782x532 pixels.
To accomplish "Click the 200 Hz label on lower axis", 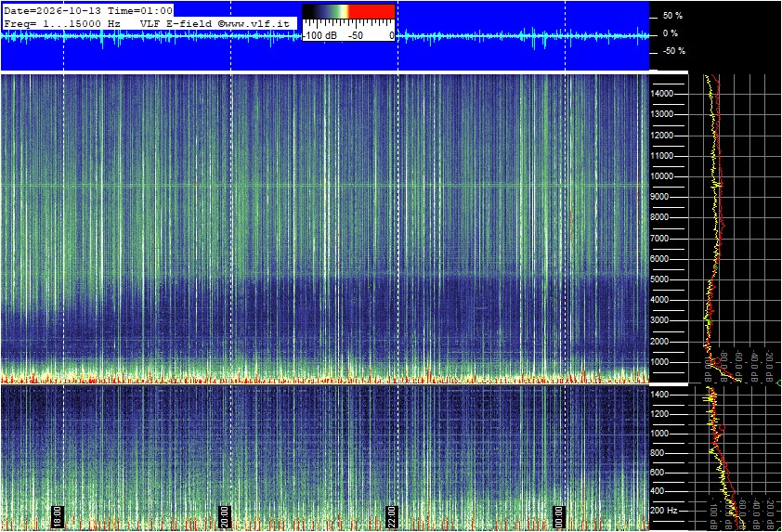I will [x=664, y=511].
